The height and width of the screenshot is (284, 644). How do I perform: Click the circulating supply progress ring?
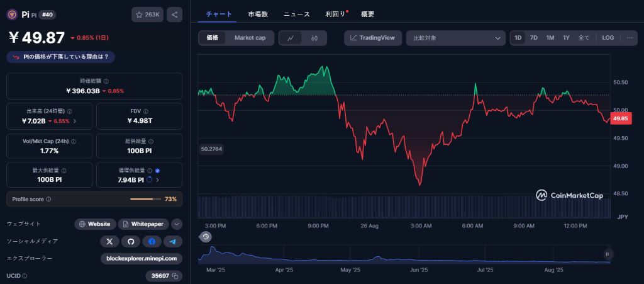[150, 179]
